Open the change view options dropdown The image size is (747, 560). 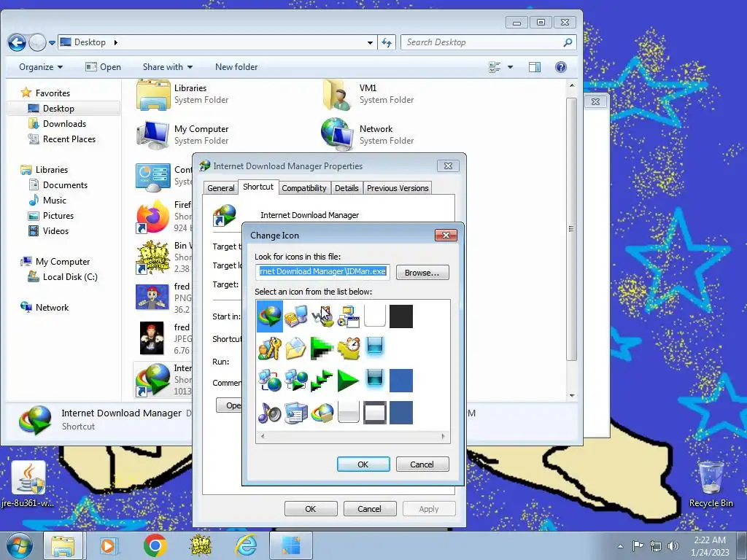[510, 67]
